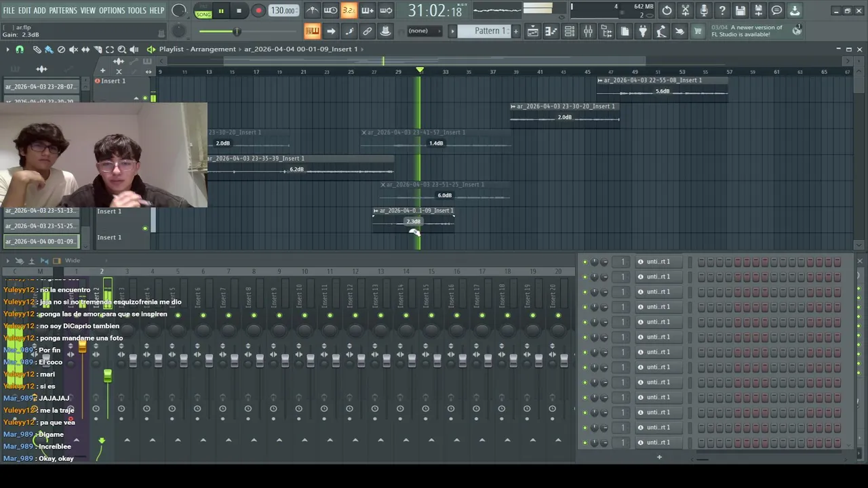The image size is (868, 488).
Task: Select the playlist mute tool
Action: pyautogui.click(x=73, y=49)
